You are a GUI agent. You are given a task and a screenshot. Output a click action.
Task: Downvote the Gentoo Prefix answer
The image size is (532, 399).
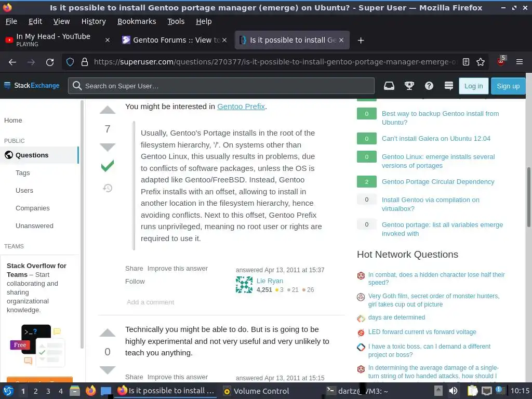pos(108,147)
